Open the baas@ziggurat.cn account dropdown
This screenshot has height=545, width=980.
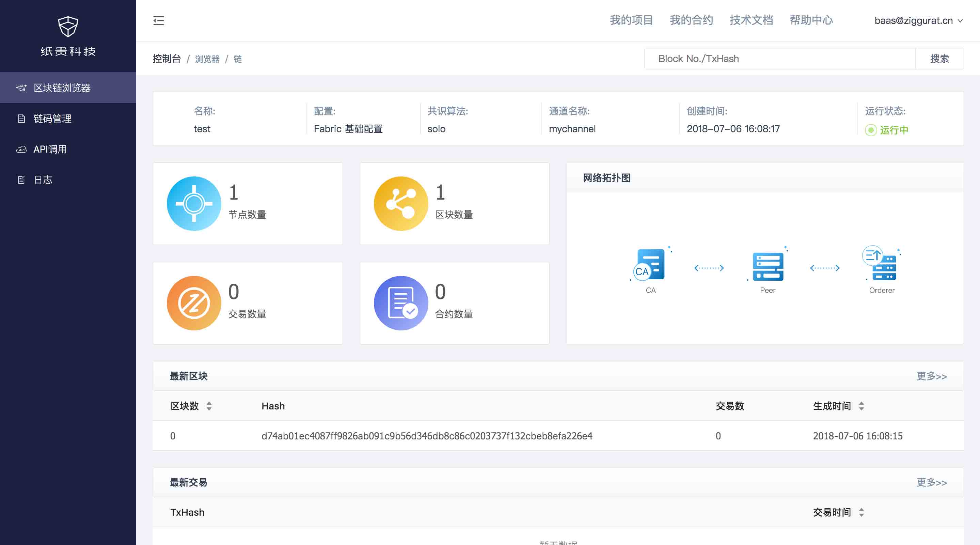pos(918,20)
